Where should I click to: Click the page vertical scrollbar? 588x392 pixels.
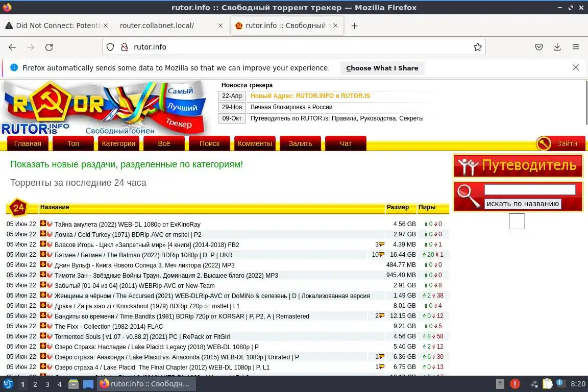coord(586,103)
